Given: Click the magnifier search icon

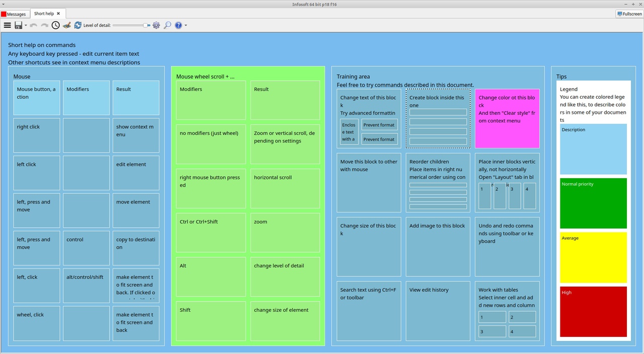Looking at the screenshot, I should click(x=168, y=25).
